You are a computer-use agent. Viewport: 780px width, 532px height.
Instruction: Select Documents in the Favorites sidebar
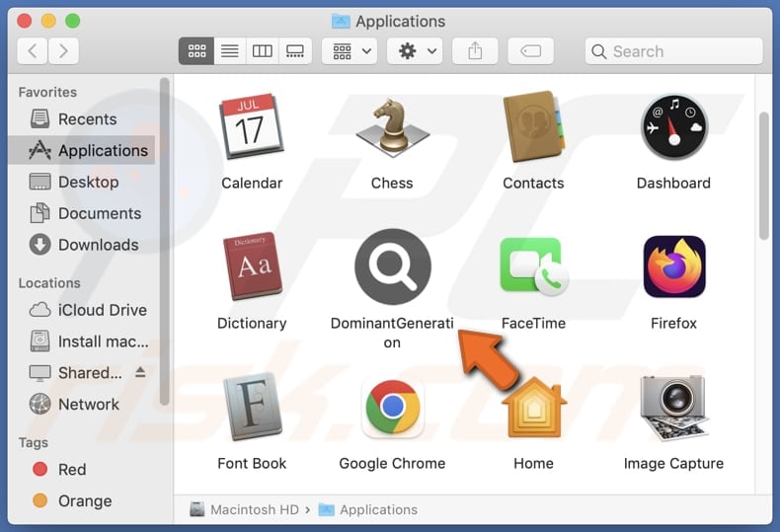99,213
